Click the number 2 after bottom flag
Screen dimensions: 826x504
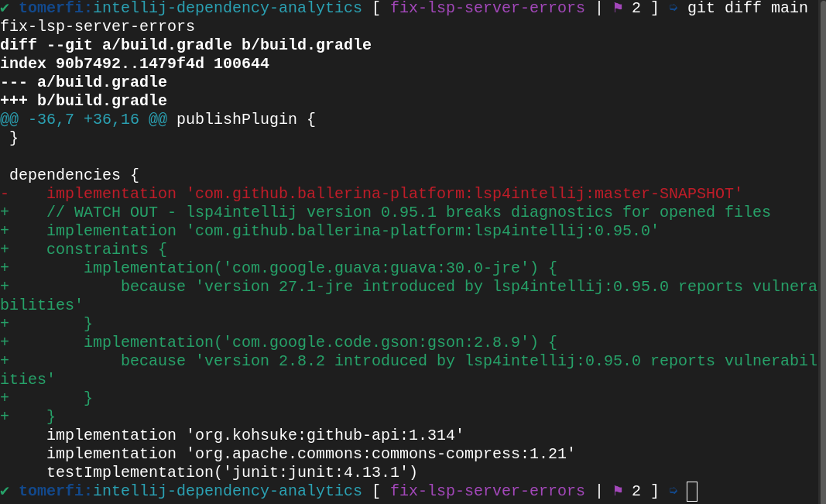636,491
